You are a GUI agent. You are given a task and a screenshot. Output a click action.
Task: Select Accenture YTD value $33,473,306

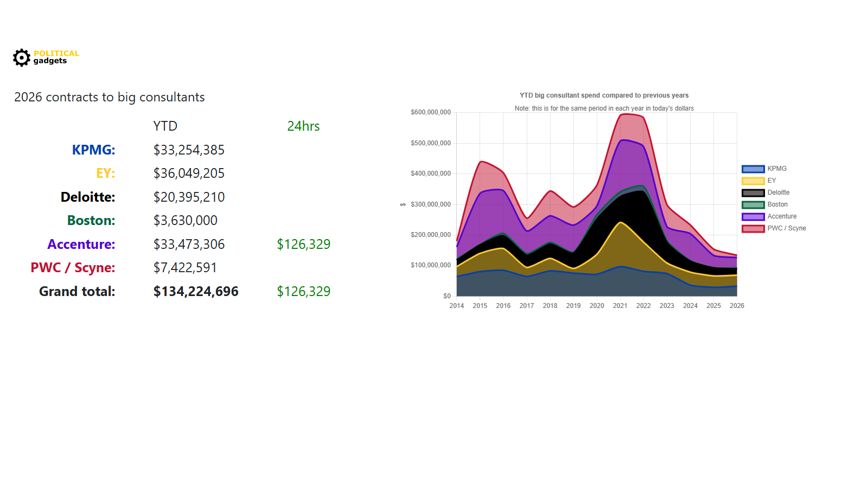[189, 244]
